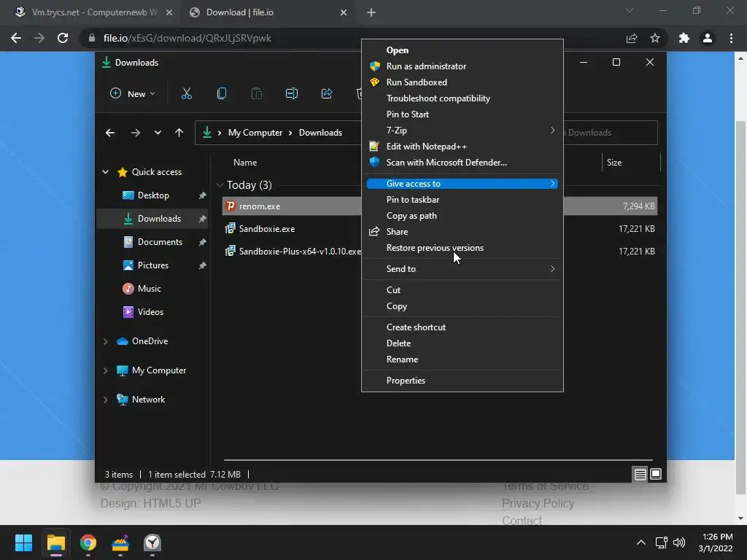747x560 pixels.
Task: Open the 7-Zip submenu
Action: pos(462,130)
